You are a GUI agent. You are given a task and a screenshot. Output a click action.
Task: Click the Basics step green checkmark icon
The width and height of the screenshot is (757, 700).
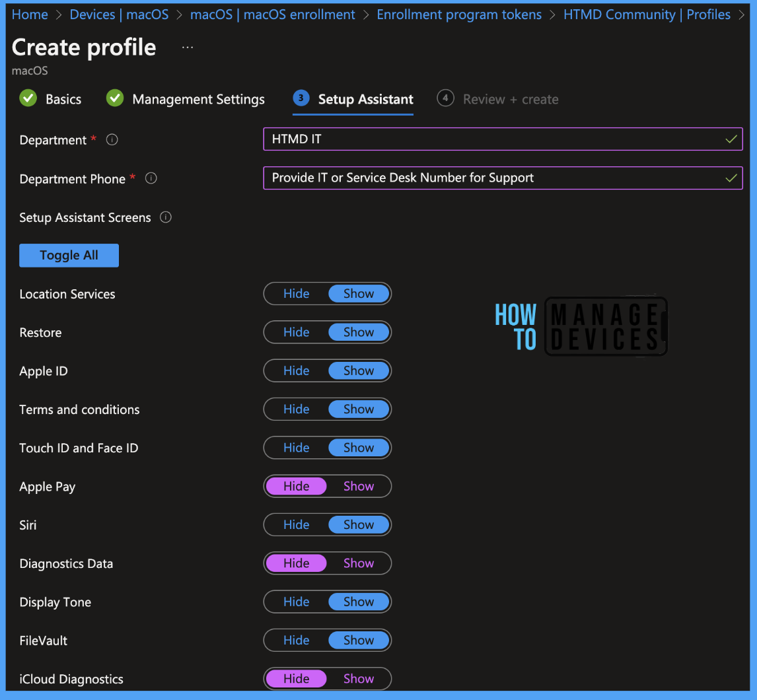[28, 98]
